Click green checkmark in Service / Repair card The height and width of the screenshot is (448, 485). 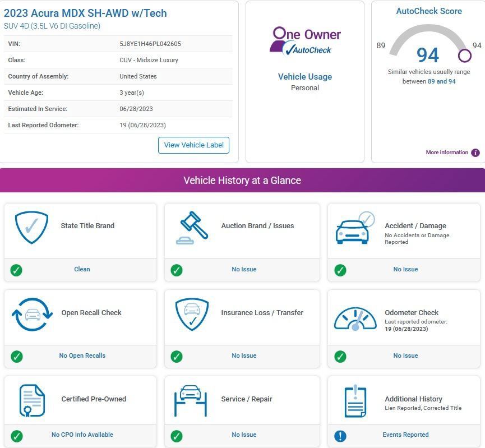pyautogui.click(x=177, y=436)
